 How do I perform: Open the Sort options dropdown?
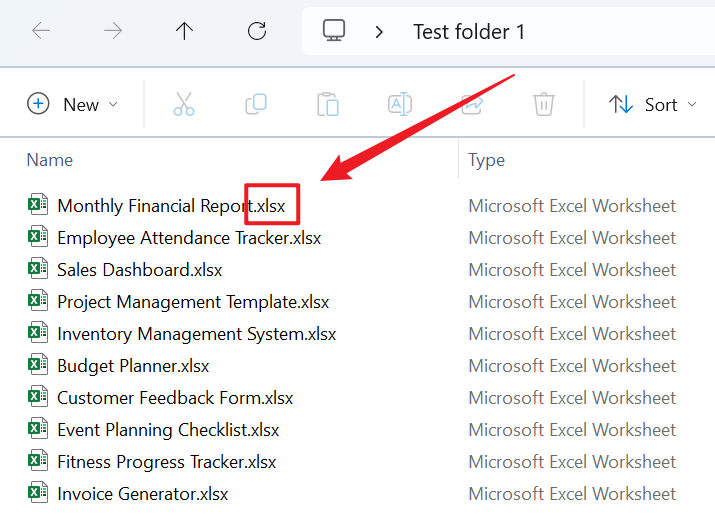(x=655, y=104)
